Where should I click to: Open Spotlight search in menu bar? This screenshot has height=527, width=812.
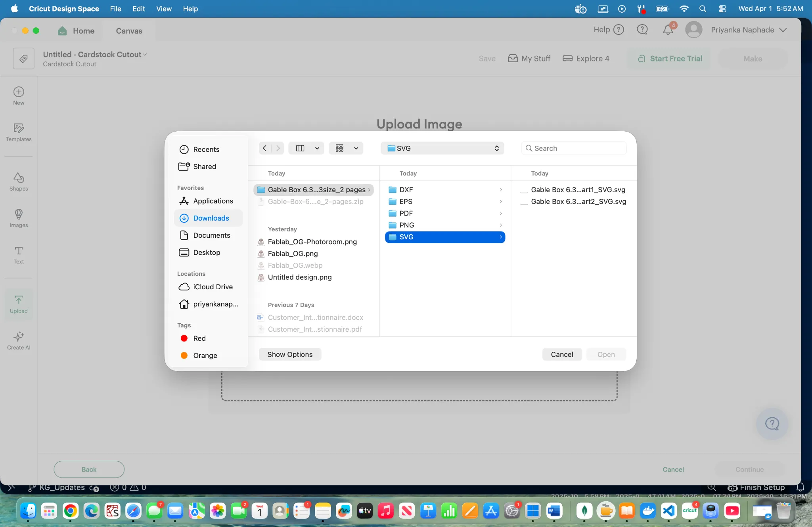pos(703,9)
